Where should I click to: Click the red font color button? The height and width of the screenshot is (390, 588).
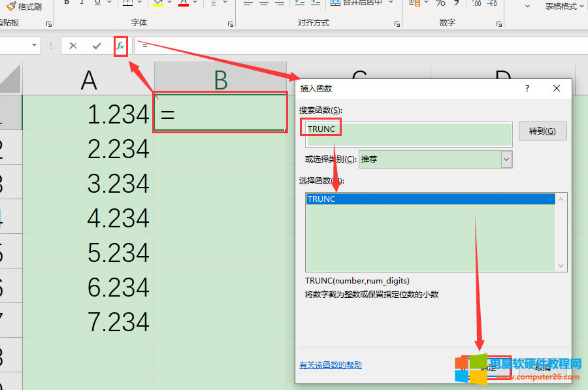coord(183,3)
